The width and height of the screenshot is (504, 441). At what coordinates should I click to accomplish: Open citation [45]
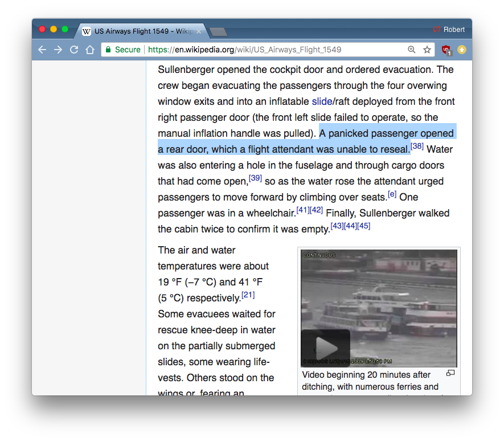point(363,226)
